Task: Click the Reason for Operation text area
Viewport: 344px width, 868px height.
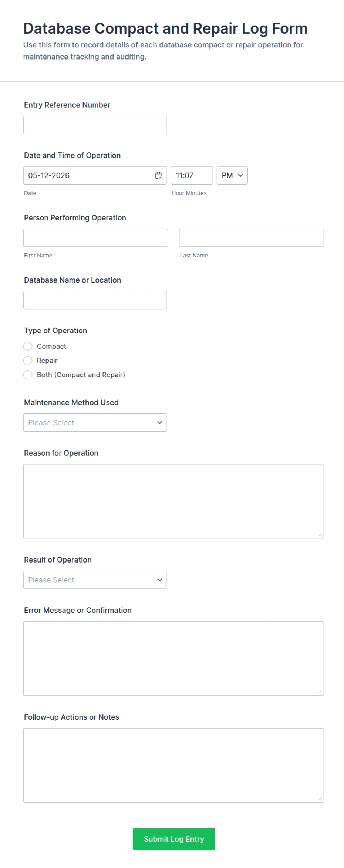Action: point(173,501)
